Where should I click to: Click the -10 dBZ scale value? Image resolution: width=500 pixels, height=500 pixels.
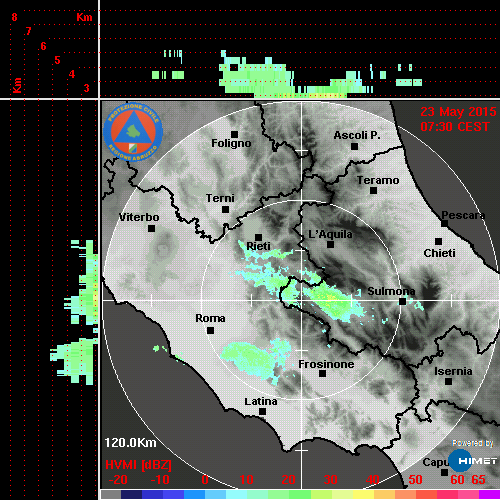160,480
